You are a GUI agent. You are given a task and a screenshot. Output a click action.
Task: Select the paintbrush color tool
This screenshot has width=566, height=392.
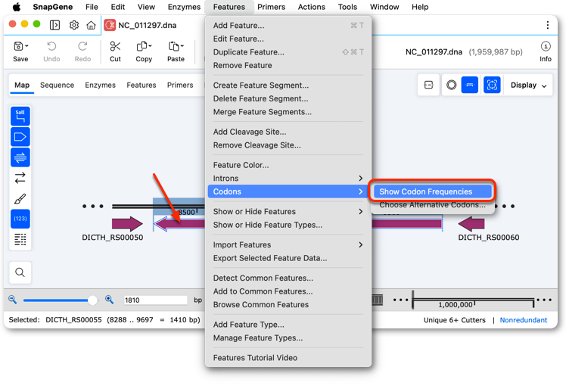(20, 198)
